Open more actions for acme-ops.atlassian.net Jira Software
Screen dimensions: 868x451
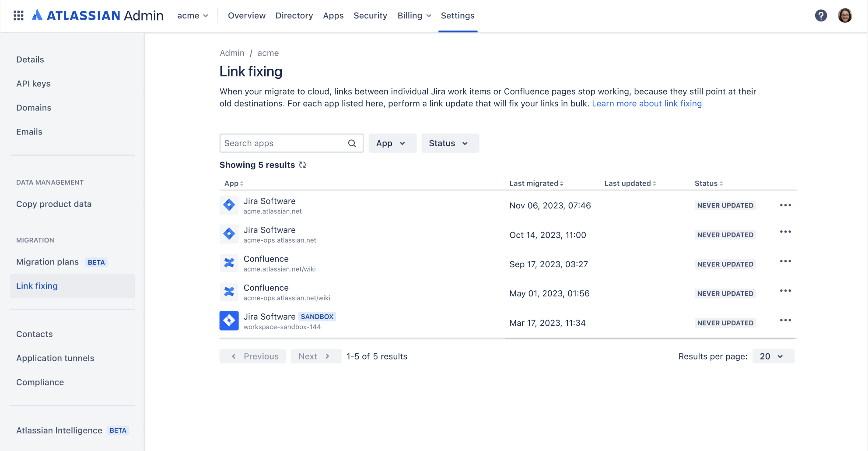point(785,232)
